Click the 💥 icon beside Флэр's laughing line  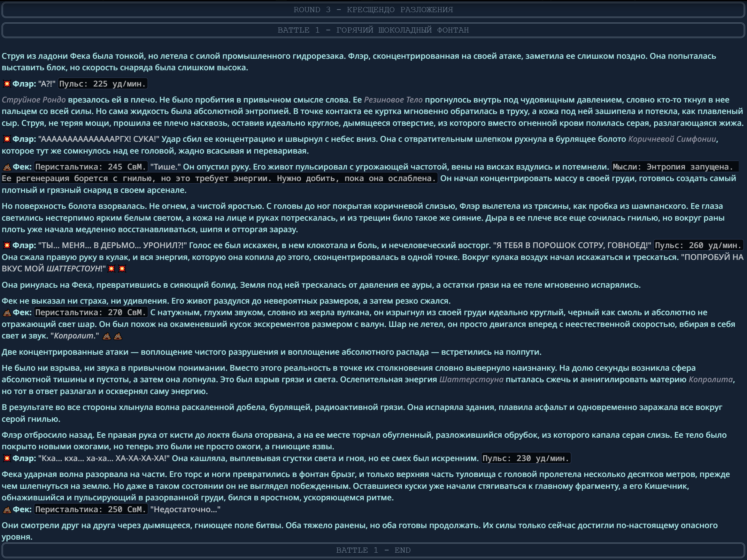pyautogui.click(x=7, y=458)
